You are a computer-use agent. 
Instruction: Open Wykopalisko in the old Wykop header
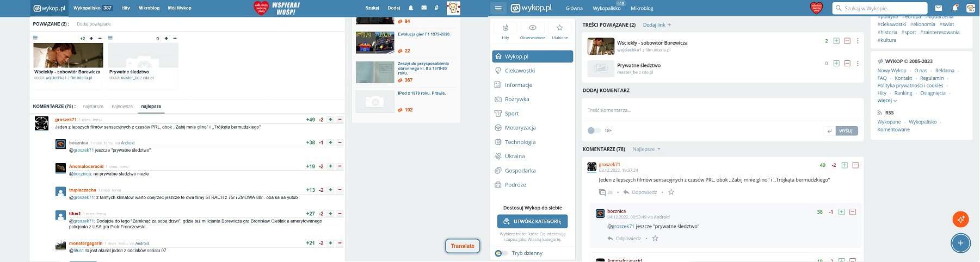click(93, 8)
